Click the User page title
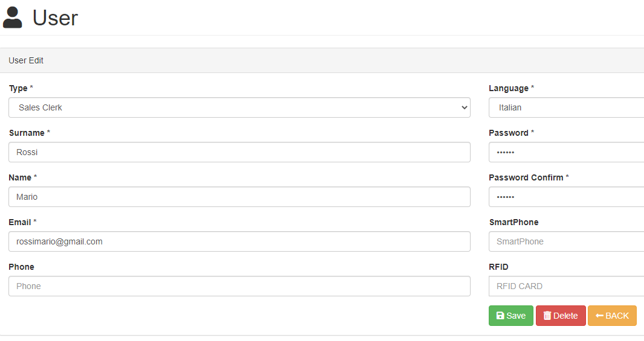 click(56, 18)
